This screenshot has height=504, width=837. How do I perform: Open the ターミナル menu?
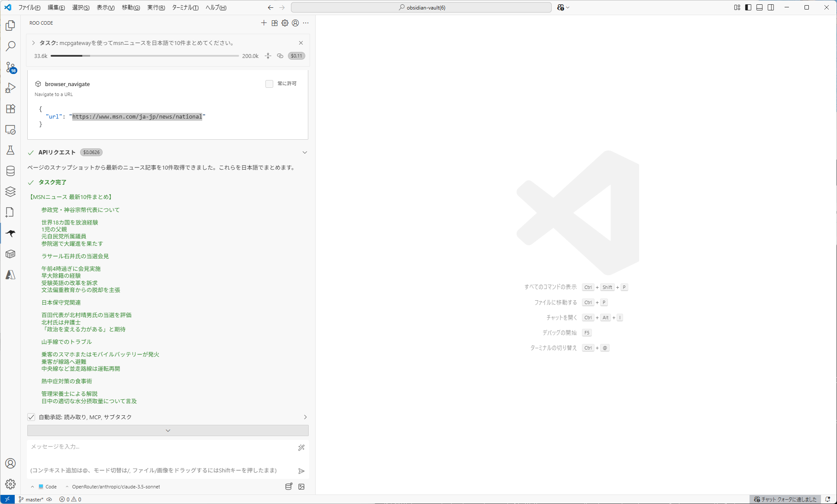(185, 7)
